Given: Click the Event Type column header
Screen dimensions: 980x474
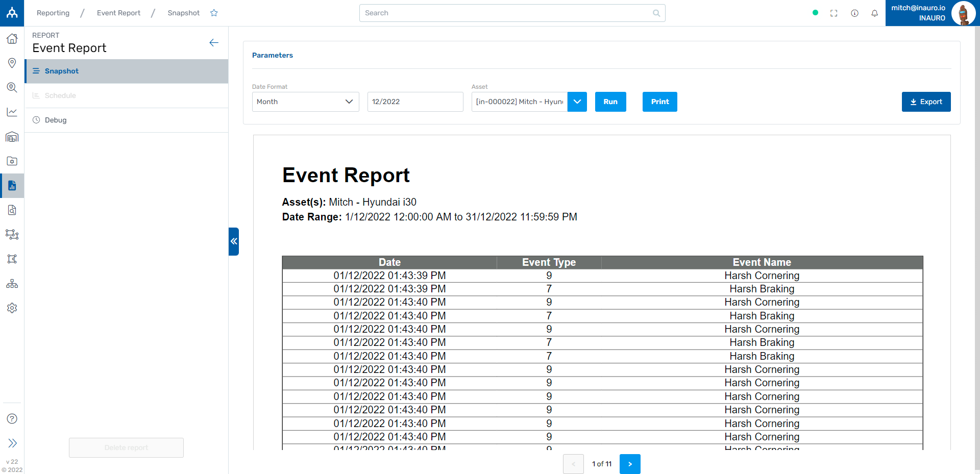Looking at the screenshot, I should click(x=549, y=262).
